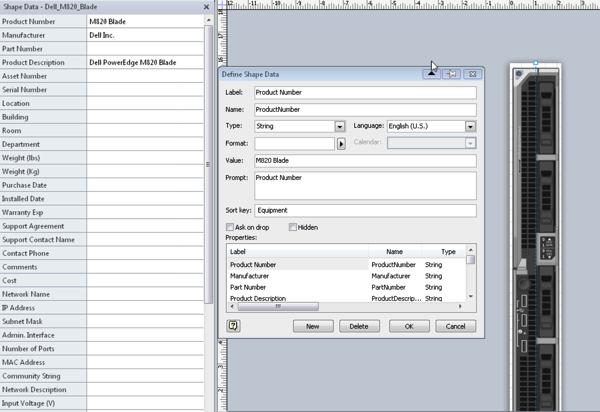Click the Weight (lbs) row
This screenshot has height=412, width=600.
(102, 158)
